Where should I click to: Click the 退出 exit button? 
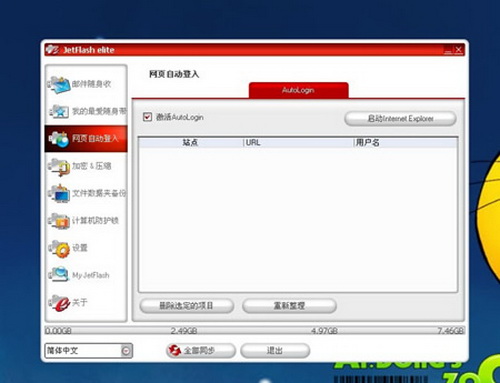[x=275, y=351]
